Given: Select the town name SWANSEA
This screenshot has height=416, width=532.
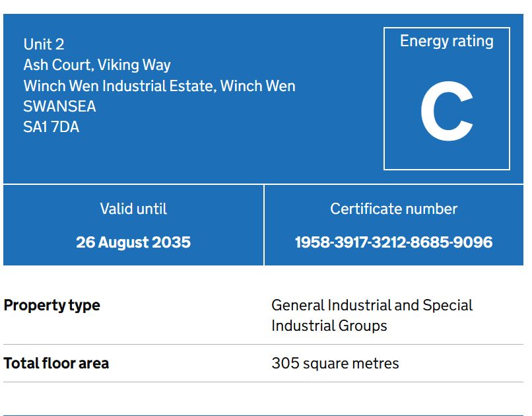Looking at the screenshot, I should pos(59,106).
